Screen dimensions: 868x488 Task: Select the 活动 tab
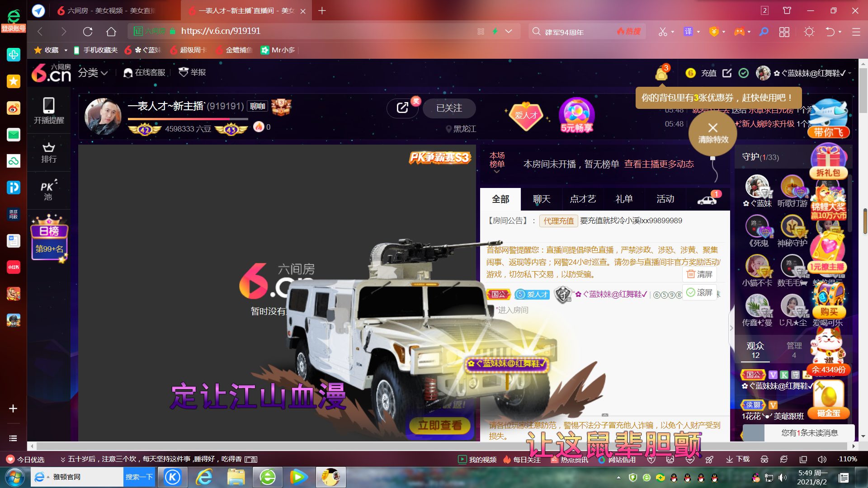click(x=665, y=199)
